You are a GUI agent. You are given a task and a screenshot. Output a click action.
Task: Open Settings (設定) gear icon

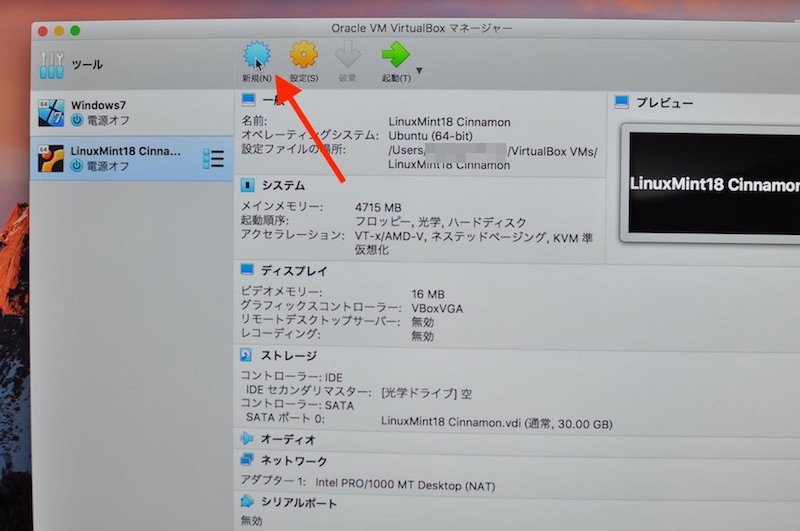click(304, 54)
